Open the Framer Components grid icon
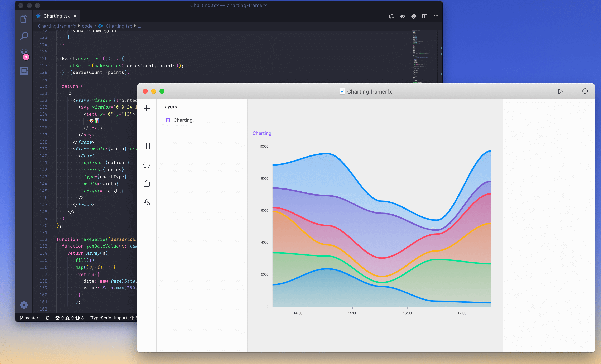Image resolution: width=601 pixels, height=364 pixels. click(146, 146)
